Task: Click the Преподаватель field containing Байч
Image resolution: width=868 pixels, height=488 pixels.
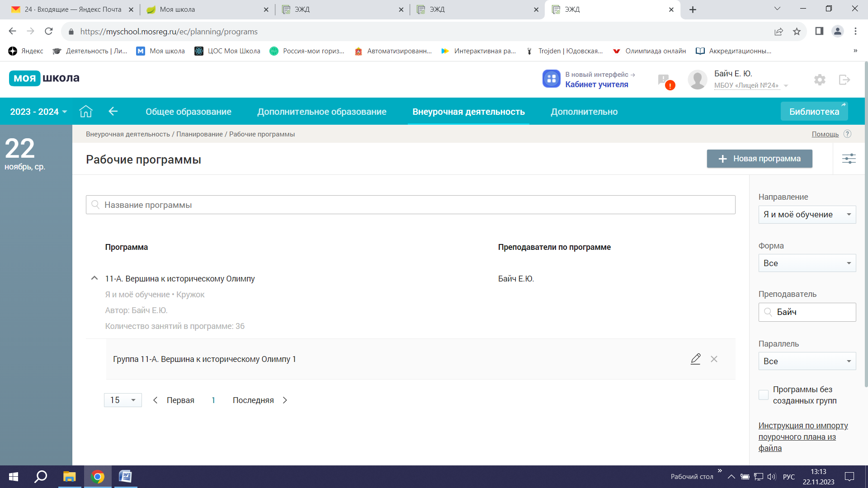Action: tap(807, 312)
